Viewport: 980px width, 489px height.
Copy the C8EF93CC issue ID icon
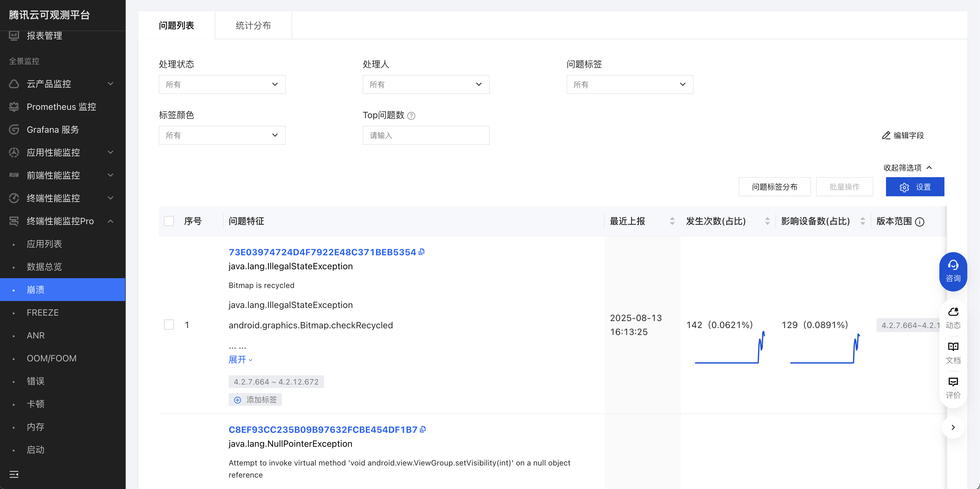423,429
